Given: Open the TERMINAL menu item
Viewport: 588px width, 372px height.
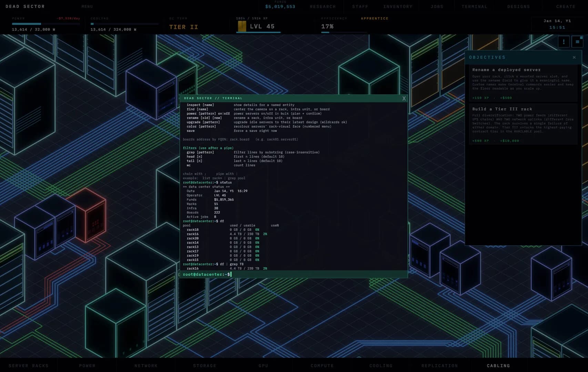Looking at the screenshot, I should (475, 7).
